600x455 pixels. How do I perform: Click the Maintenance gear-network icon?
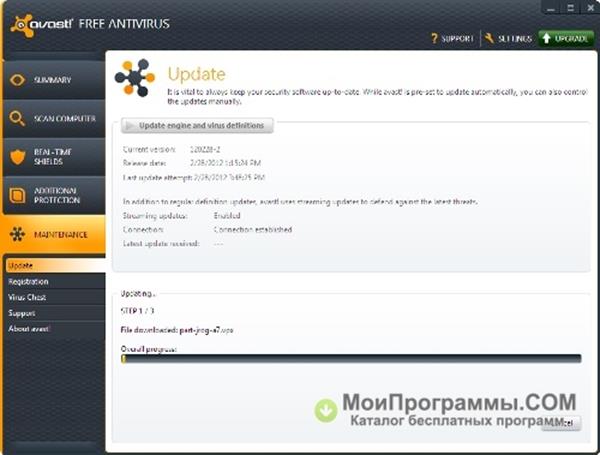[17, 234]
